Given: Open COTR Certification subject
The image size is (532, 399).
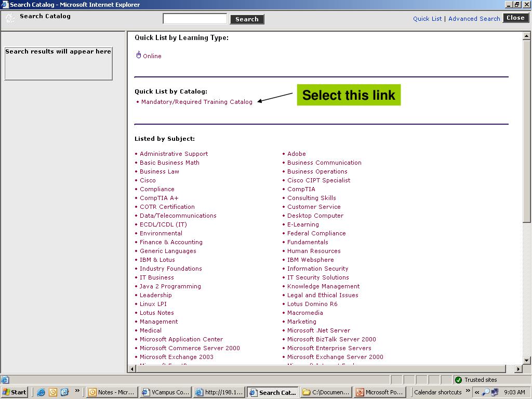Looking at the screenshot, I should tap(167, 207).
